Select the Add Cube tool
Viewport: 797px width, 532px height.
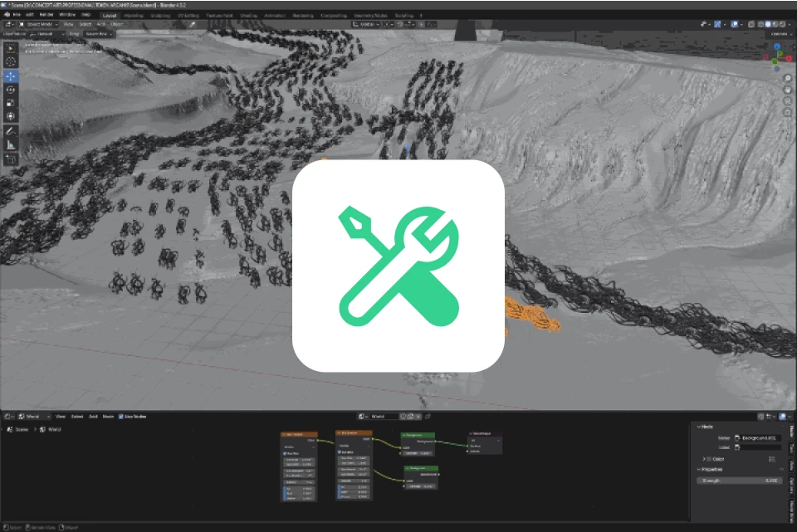11,159
